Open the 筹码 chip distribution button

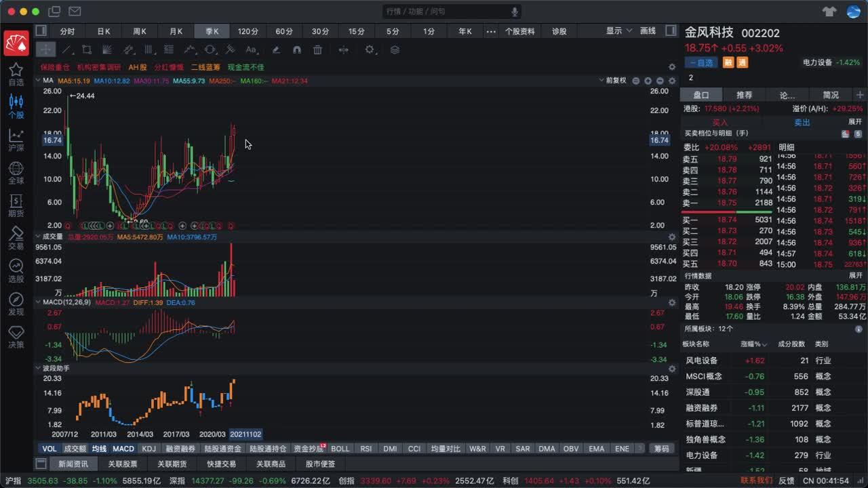point(661,449)
